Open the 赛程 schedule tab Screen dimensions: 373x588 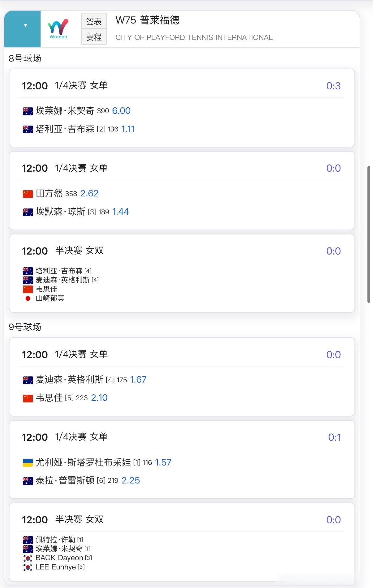pos(94,37)
